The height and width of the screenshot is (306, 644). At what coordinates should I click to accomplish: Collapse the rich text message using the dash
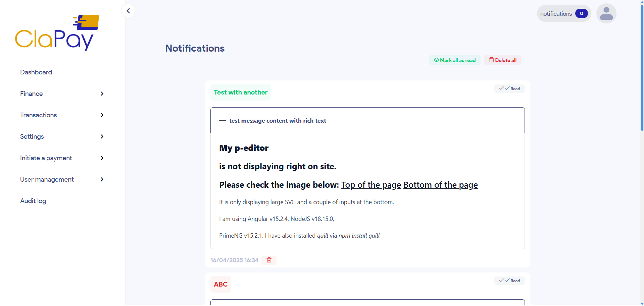click(222, 121)
